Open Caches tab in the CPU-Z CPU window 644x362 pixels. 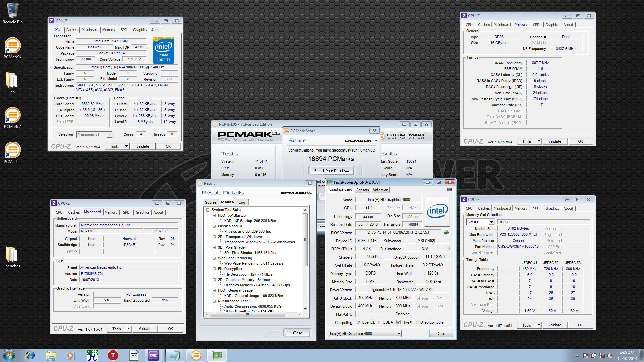click(71, 30)
